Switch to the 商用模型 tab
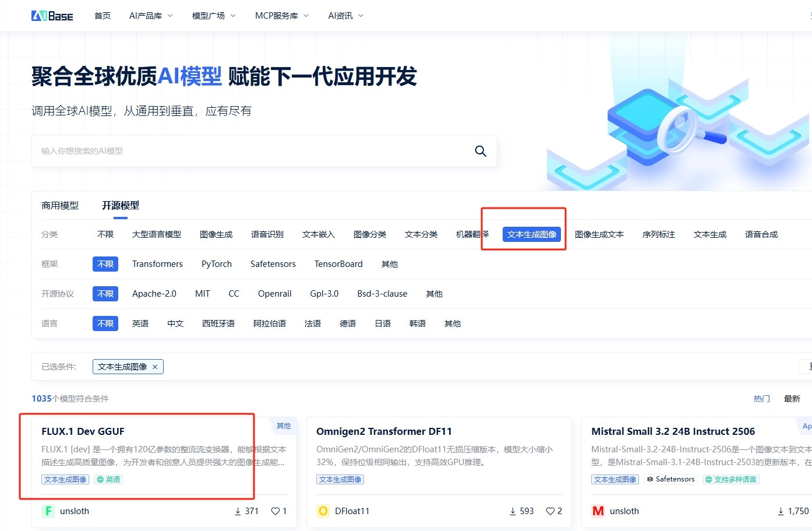 [60, 205]
